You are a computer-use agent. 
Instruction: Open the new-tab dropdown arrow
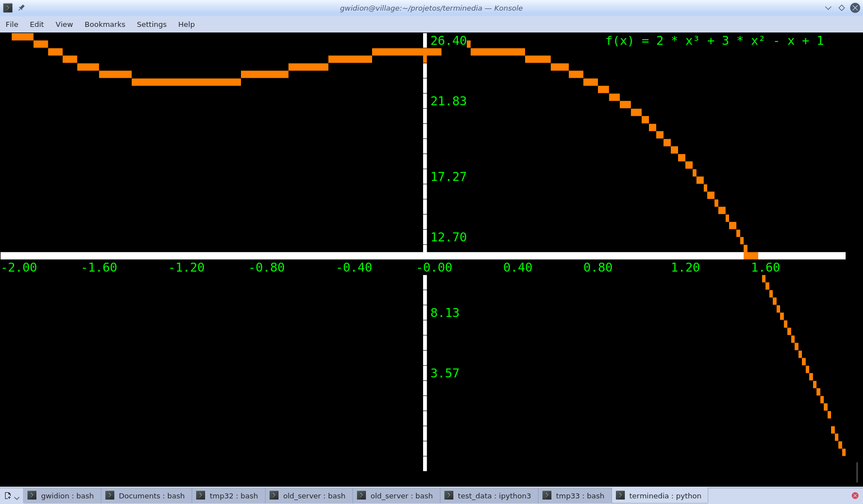click(16, 496)
